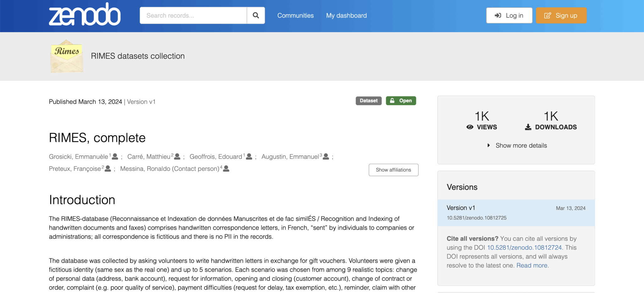This screenshot has width=644, height=293.
Task: Click person icon beside Messina, Ronaldo
Action: pos(226,169)
